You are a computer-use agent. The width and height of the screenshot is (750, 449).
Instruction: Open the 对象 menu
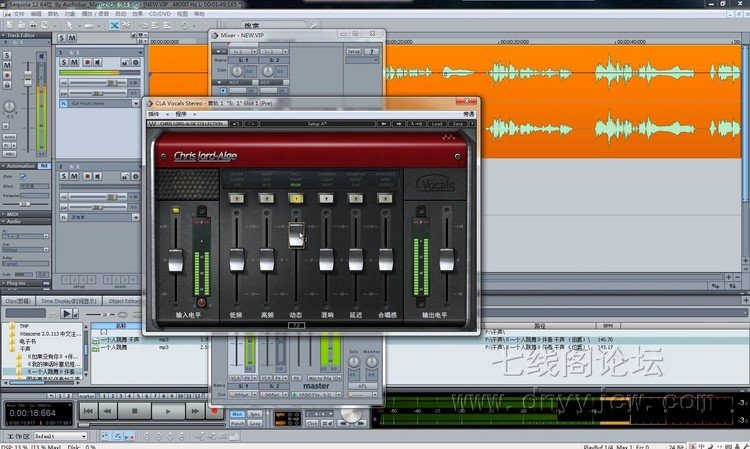pyautogui.click(x=69, y=14)
